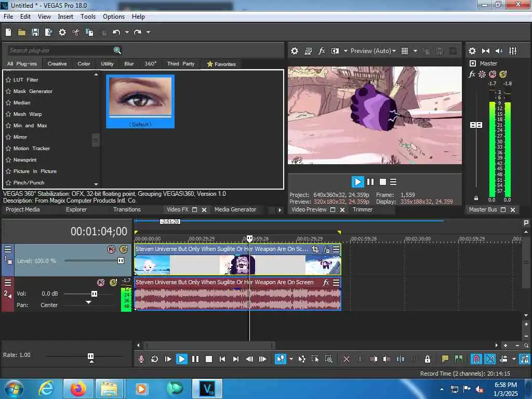Image resolution: width=532 pixels, height=399 pixels.
Task: Click the Delete X icon in timeline toolbar
Action: pyautogui.click(x=346, y=359)
